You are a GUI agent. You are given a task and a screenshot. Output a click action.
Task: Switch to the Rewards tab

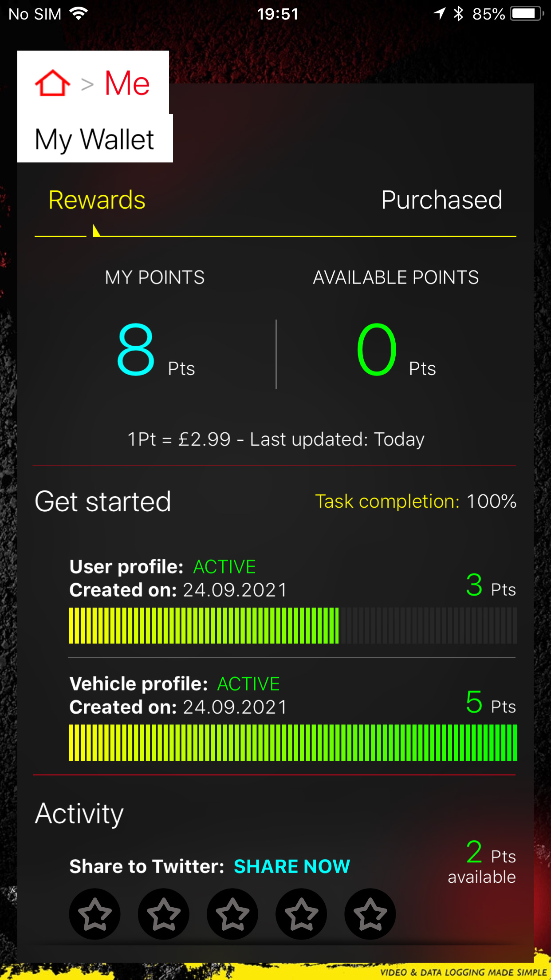coord(97,200)
